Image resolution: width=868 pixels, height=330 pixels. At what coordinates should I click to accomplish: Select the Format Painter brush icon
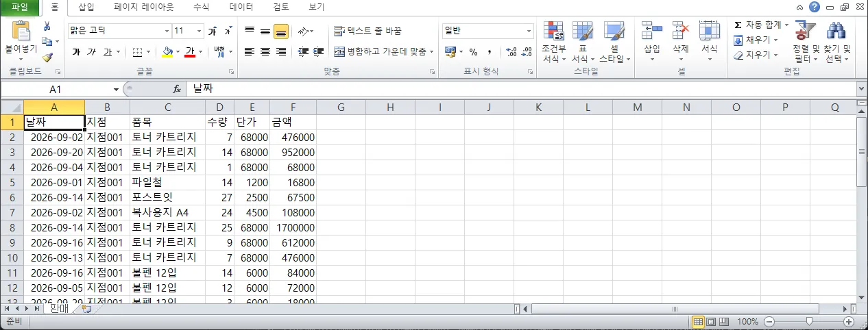coord(47,58)
